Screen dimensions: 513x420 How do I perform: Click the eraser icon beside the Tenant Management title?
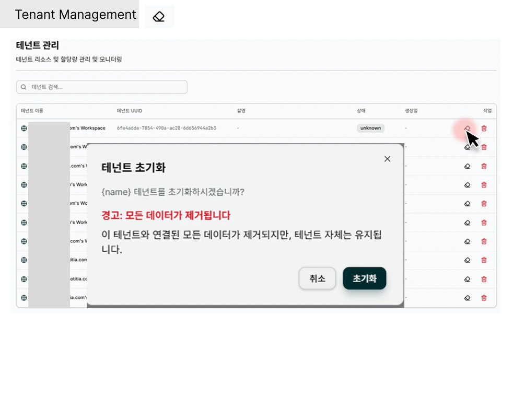click(x=159, y=16)
